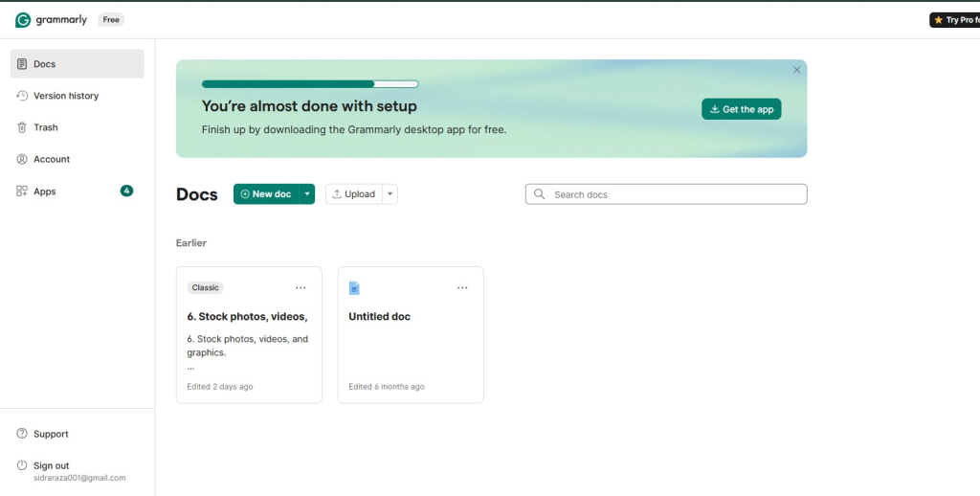This screenshot has height=496, width=980.
Task: Click the Earlier section heading
Action: point(191,242)
